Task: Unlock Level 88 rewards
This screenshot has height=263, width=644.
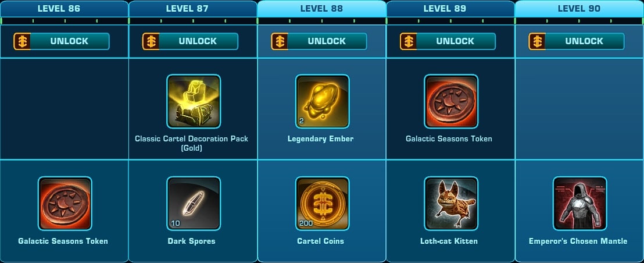Action: [319, 41]
